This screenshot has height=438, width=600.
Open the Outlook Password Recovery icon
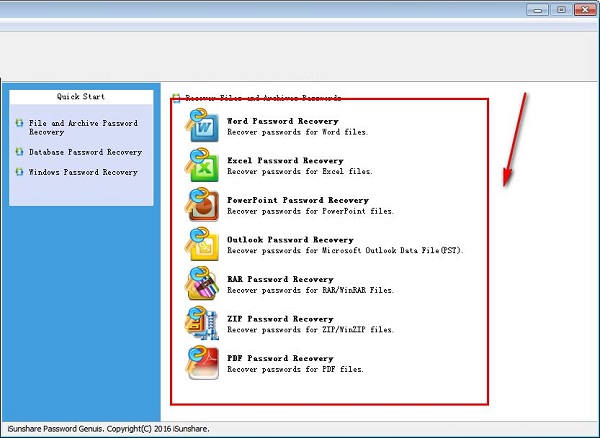(202, 244)
